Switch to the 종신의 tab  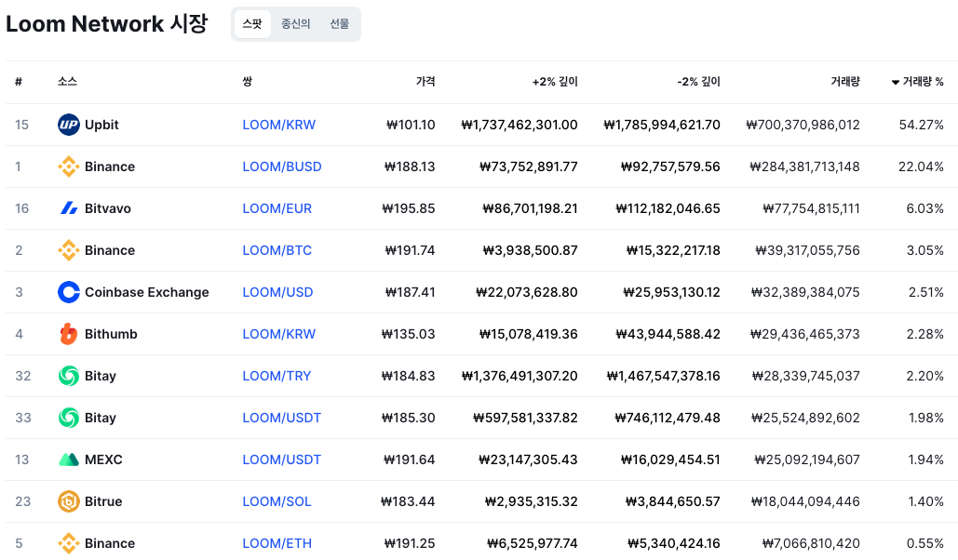[296, 24]
